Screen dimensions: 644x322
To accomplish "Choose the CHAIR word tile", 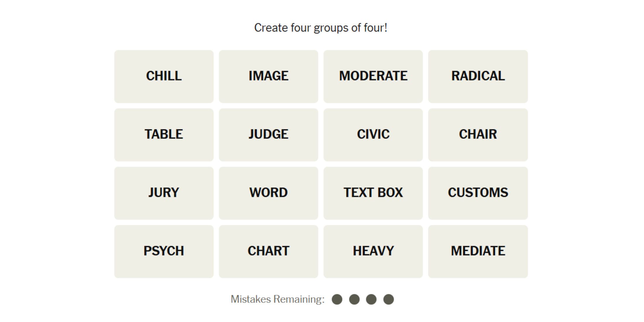I will click(x=478, y=135).
